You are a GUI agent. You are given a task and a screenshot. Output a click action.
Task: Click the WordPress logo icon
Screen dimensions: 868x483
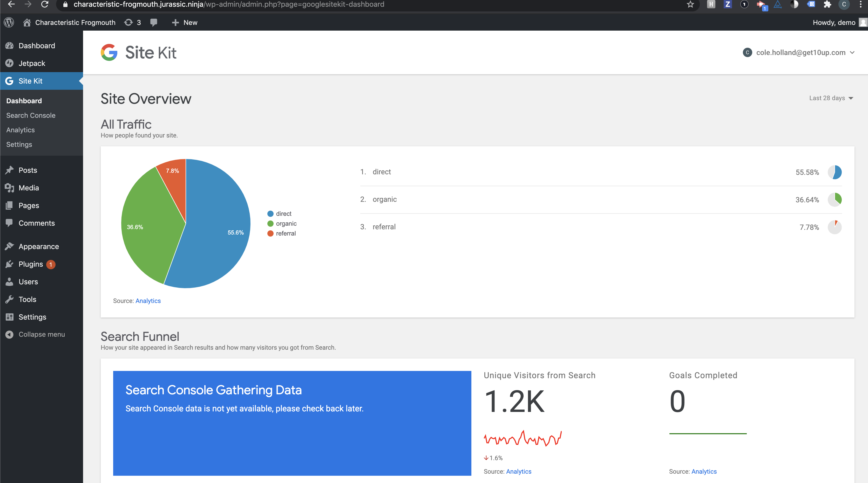(9, 23)
